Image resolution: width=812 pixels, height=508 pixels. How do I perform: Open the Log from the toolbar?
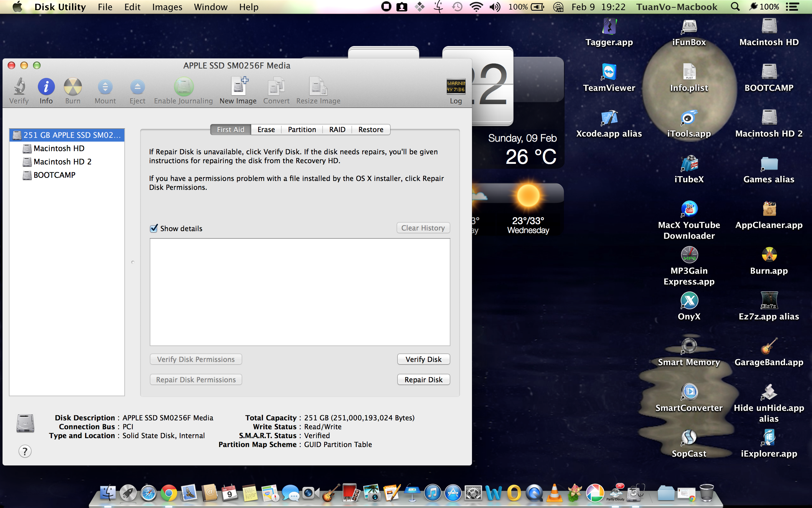[456, 86]
